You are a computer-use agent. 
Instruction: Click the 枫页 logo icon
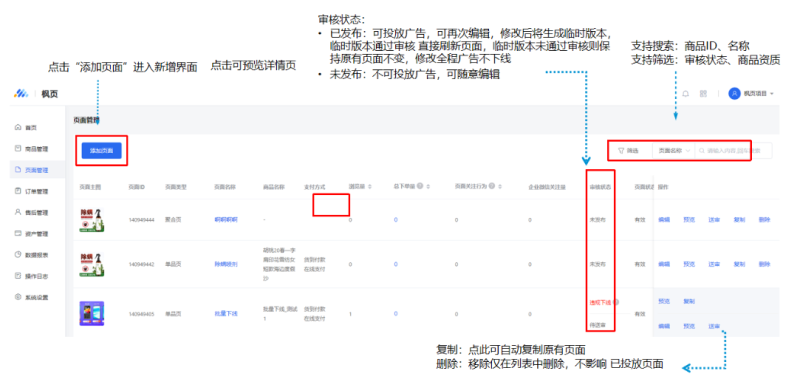pyautogui.click(x=21, y=93)
